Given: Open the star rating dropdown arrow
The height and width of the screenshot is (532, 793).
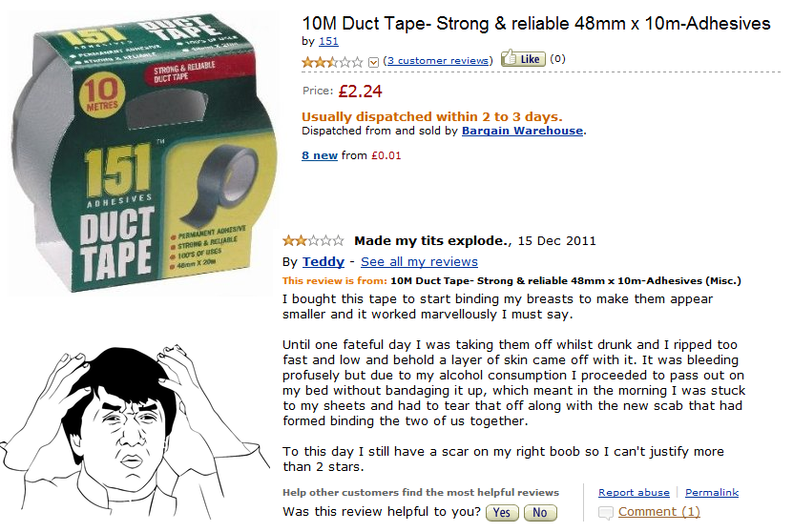Looking at the screenshot, I should tap(373, 62).
